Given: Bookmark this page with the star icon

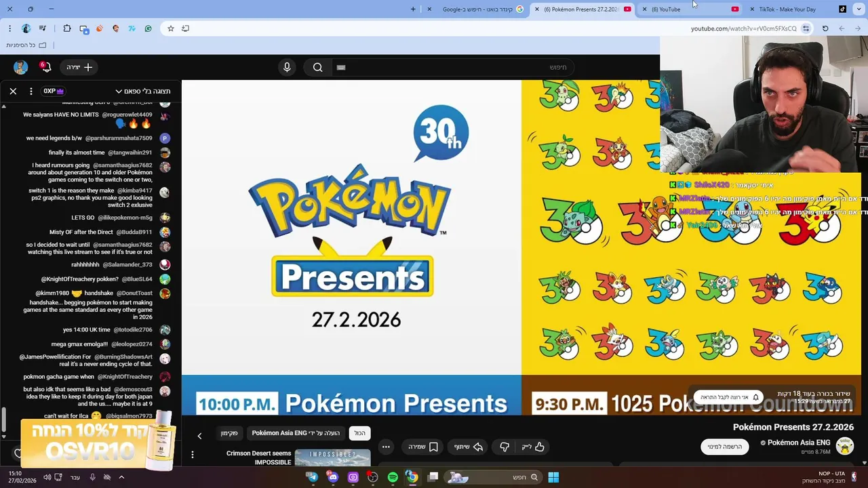Looking at the screenshot, I should point(171,28).
